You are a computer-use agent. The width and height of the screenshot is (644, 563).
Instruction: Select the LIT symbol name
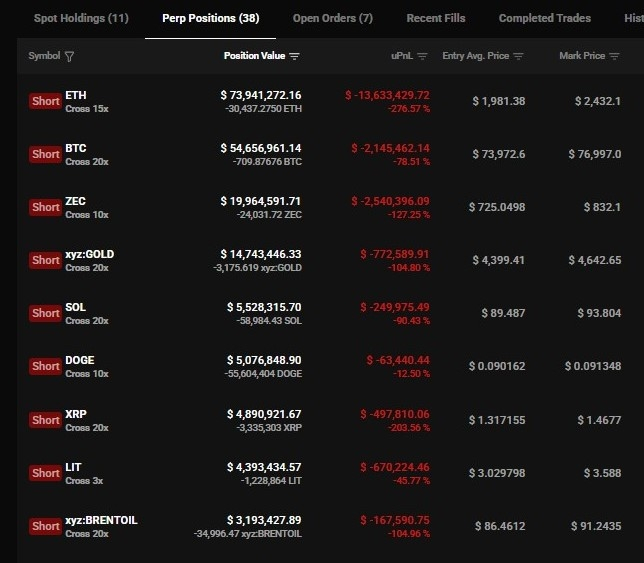(73, 467)
